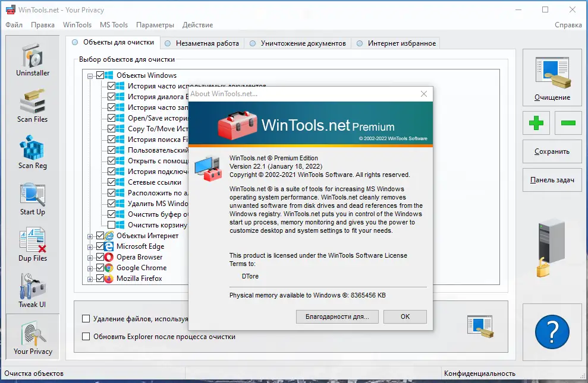Click the Opera Browser icon in the tree
The height and width of the screenshot is (383, 588).
pyautogui.click(x=109, y=257)
